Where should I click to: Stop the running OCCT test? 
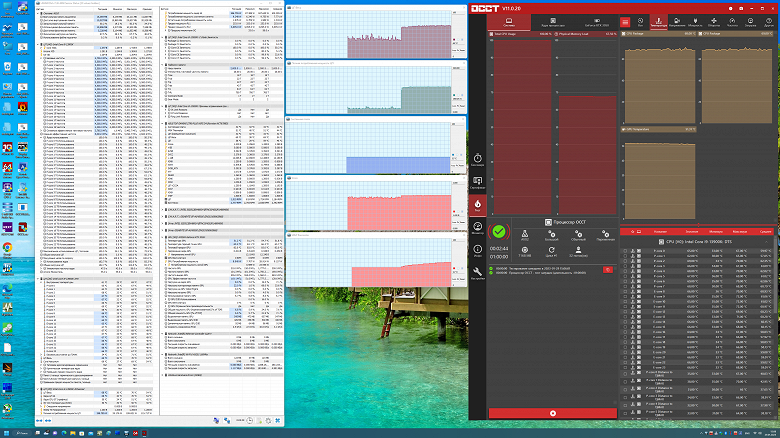(x=553, y=413)
